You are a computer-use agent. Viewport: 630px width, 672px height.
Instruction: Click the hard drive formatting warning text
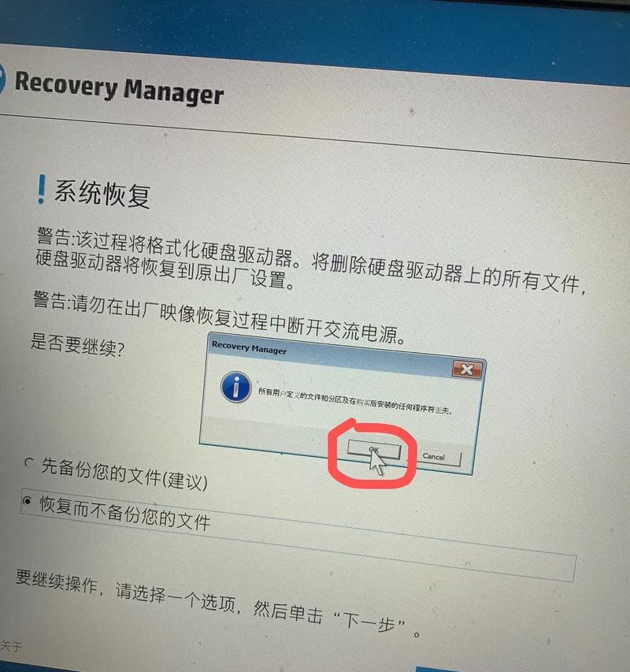(x=310, y=260)
